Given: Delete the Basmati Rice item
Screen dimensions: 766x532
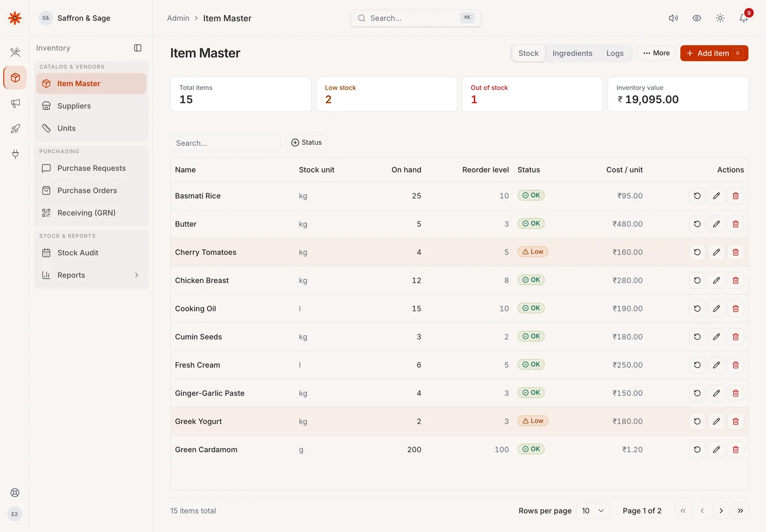Looking at the screenshot, I should click(736, 196).
